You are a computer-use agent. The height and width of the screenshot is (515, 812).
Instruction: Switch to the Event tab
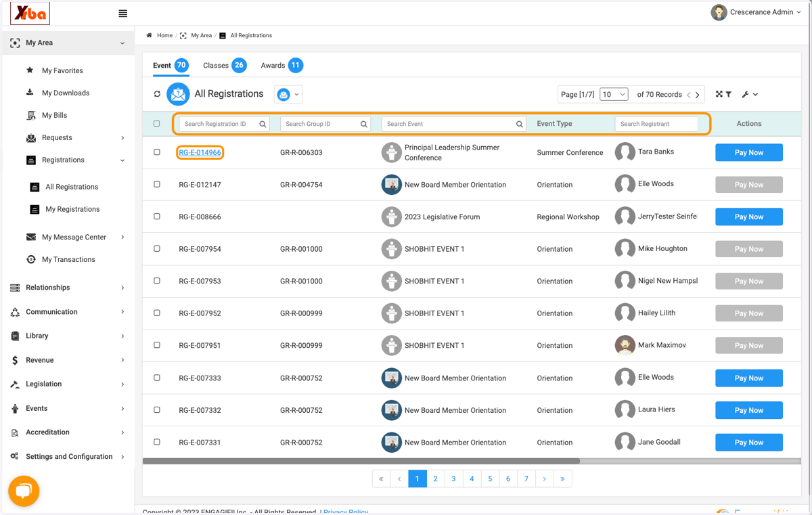point(171,66)
